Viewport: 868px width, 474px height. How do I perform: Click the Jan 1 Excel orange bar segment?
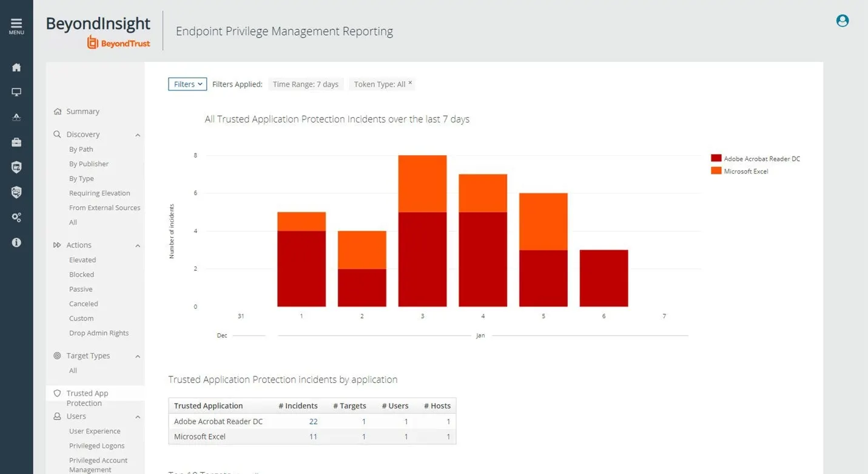tap(301, 222)
